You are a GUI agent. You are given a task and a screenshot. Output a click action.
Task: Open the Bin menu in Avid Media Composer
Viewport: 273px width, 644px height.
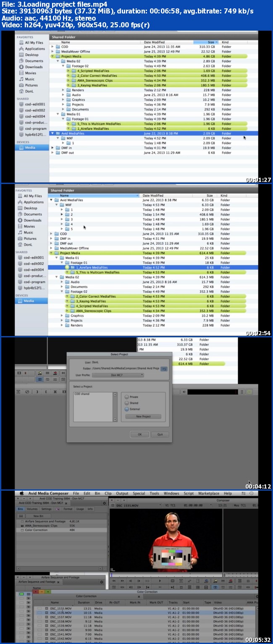(x=97, y=494)
